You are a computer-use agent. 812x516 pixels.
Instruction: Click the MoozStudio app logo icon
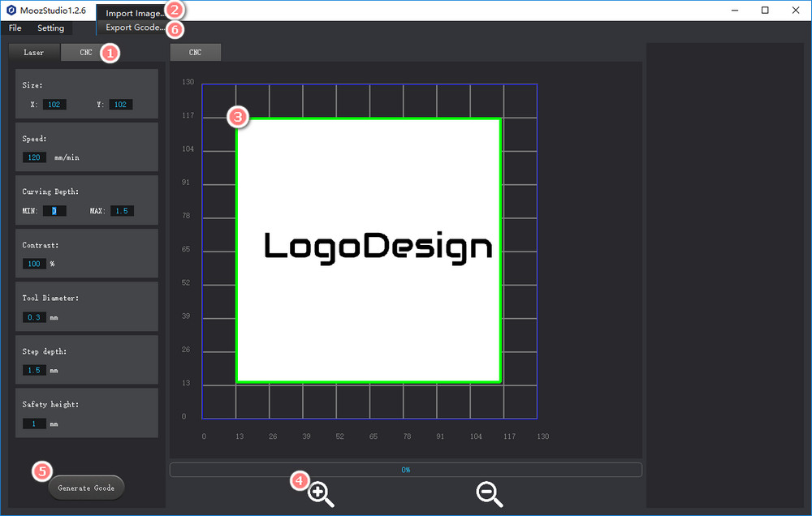(11, 10)
